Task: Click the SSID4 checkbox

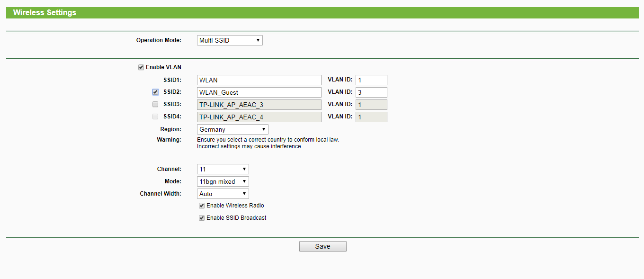Action: 155,117
